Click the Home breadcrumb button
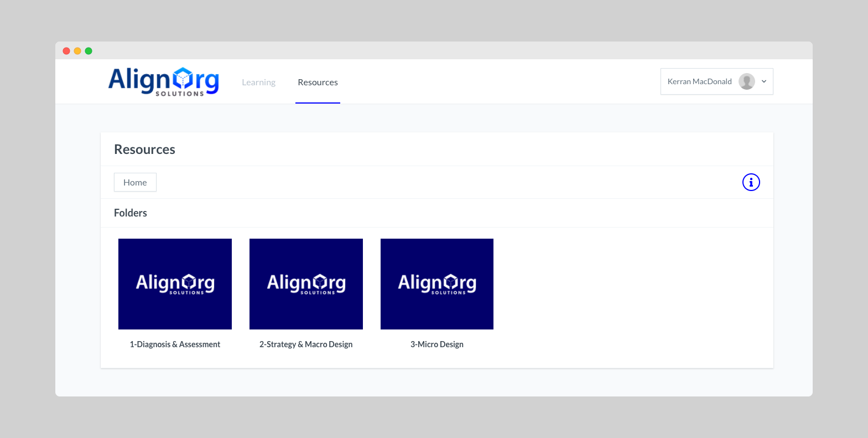 tap(135, 182)
